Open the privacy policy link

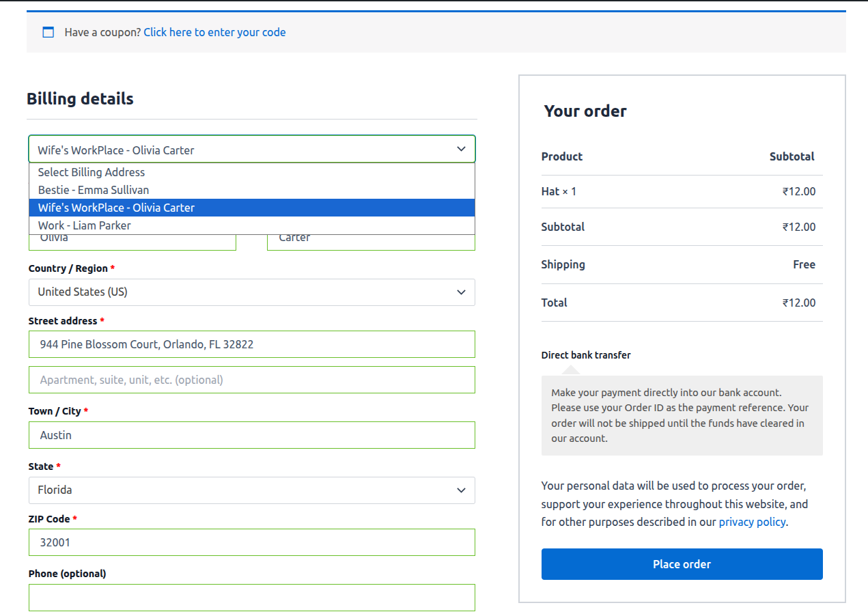pos(751,521)
